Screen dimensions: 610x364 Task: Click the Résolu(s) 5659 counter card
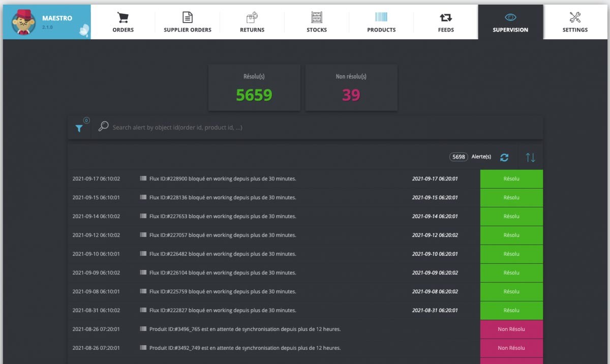(254, 87)
